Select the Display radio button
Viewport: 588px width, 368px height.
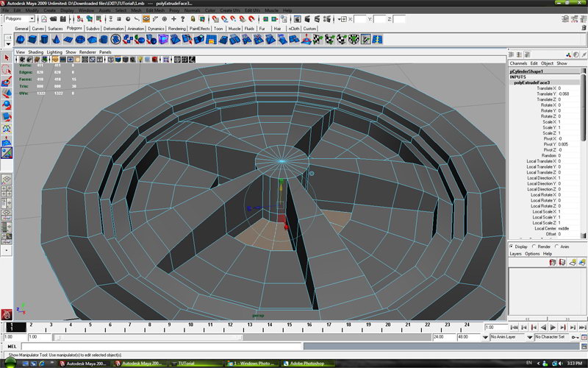[512, 247]
